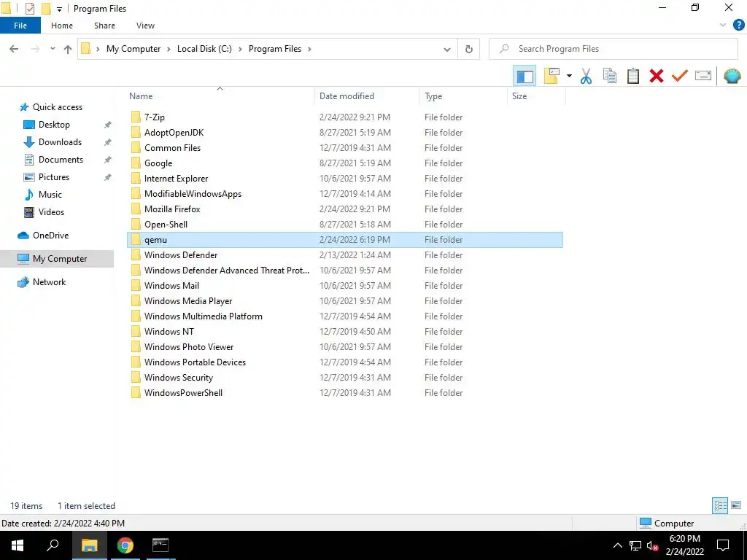Sort by Date modified column header
This screenshot has height=560, width=747.
pyautogui.click(x=368, y=96)
